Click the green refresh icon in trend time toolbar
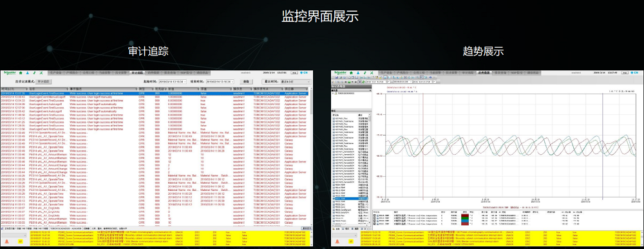644x249 pixels. click(363, 82)
